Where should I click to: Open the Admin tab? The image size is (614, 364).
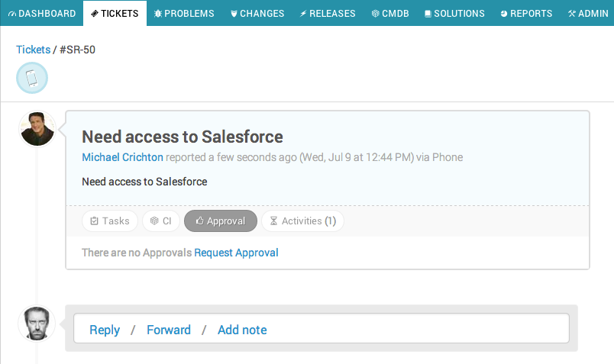tap(588, 13)
